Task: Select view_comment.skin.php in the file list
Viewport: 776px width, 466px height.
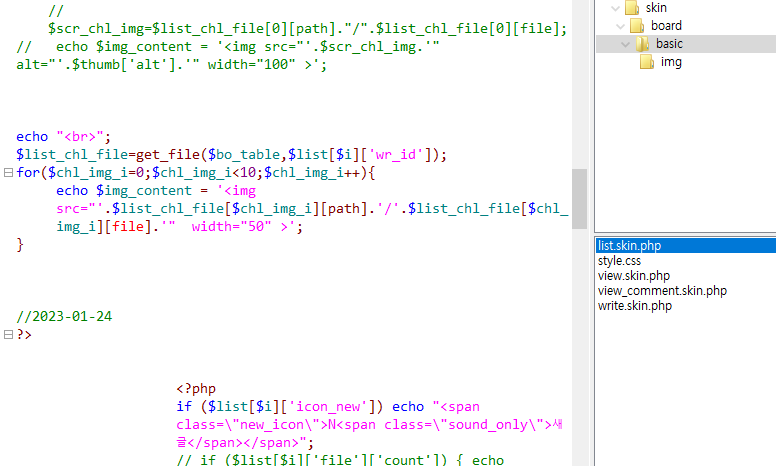Action: tap(662, 291)
